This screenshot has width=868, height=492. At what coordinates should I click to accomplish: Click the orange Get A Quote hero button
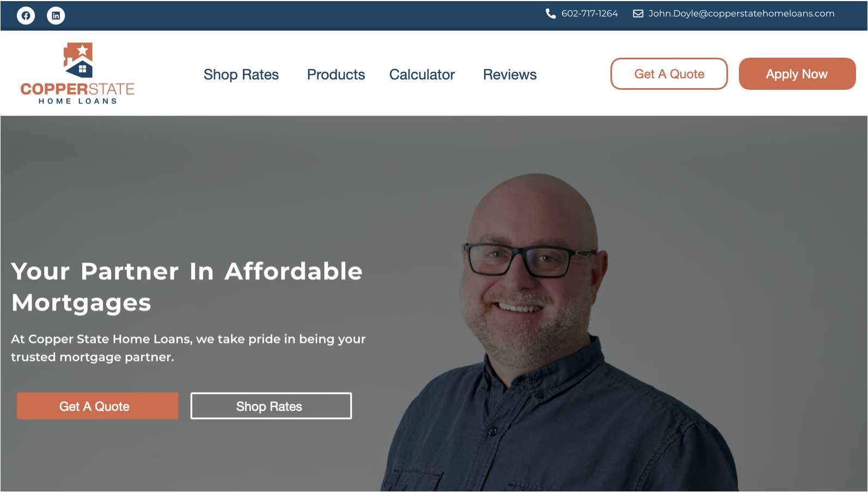[97, 406]
